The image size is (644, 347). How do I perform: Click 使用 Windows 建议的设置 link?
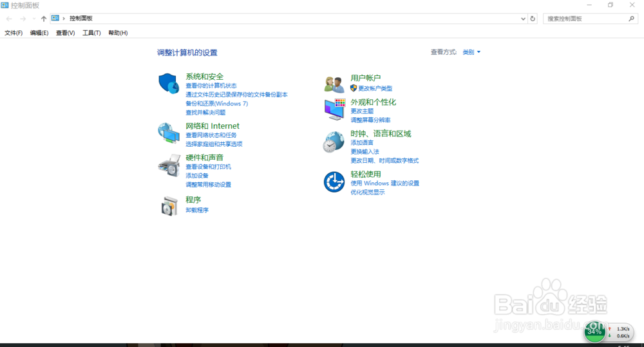click(x=385, y=183)
